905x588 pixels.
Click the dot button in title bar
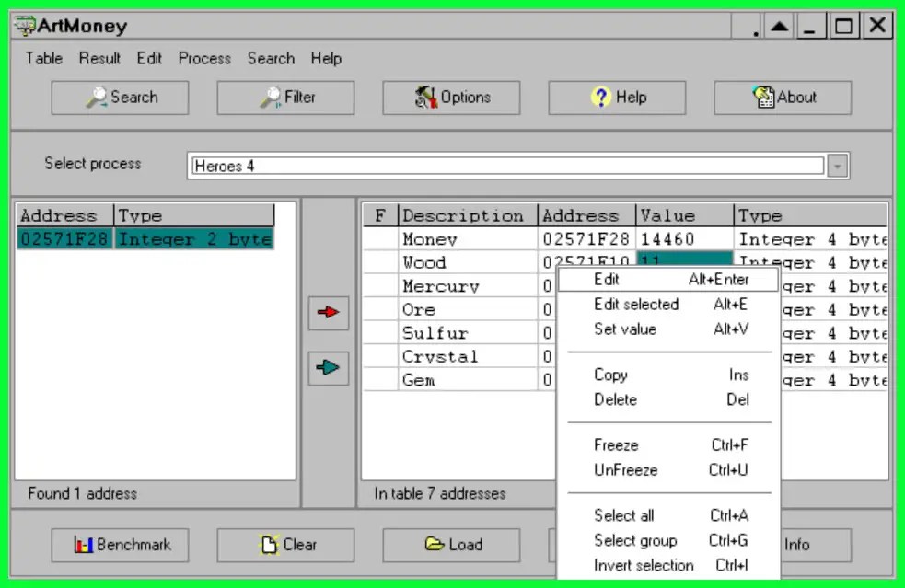point(748,26)
